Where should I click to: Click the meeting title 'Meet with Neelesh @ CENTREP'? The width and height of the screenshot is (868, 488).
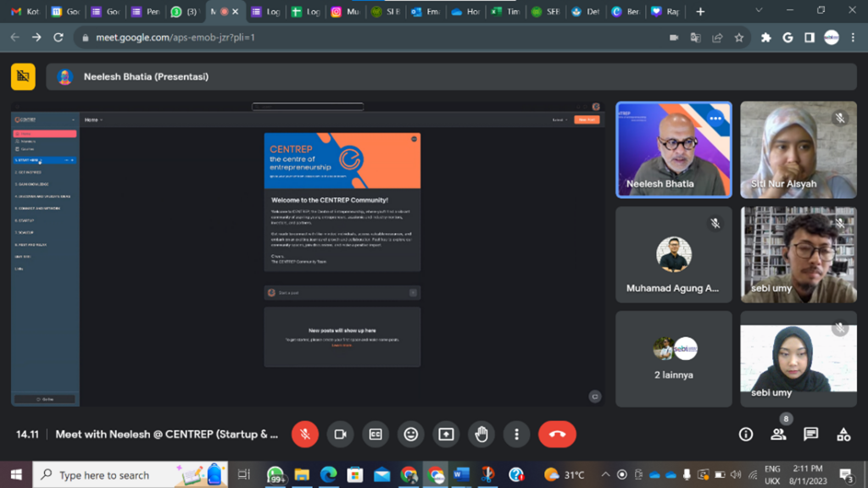[167, 435]
